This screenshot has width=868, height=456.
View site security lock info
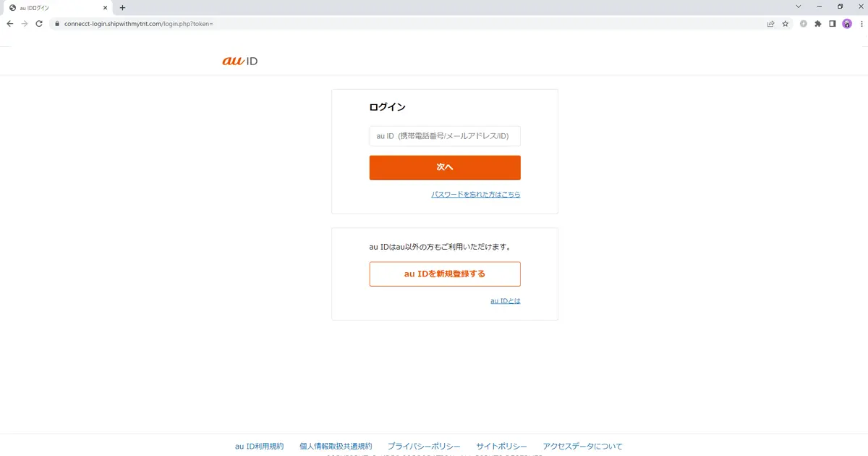pyautogui.click(x=56, y=23)
